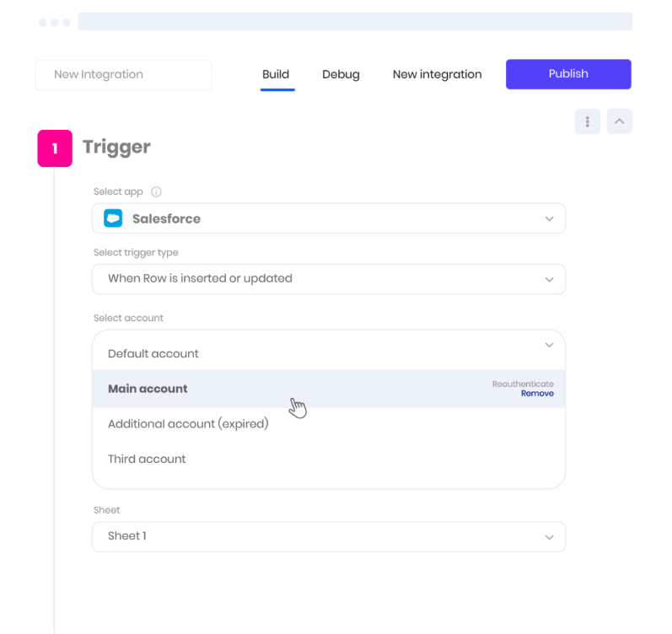The width and height of the screenshot is (672, 634).
Task: Switch to the Debug tab
Action: (x=341, y=74)
